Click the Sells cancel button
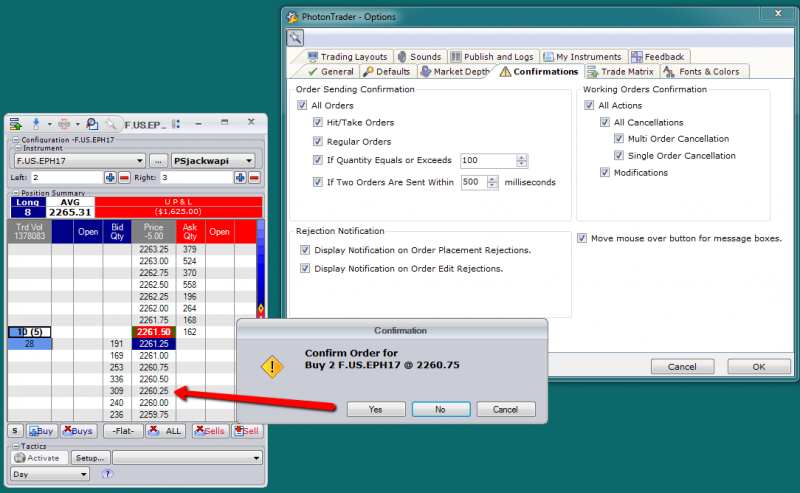 [x=210, y=431]
